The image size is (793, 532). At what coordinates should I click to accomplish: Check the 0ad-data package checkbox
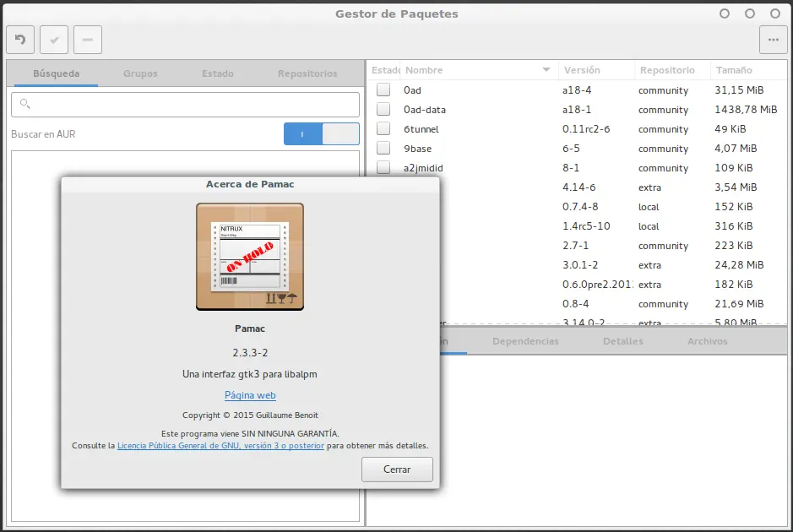(383, 109)
